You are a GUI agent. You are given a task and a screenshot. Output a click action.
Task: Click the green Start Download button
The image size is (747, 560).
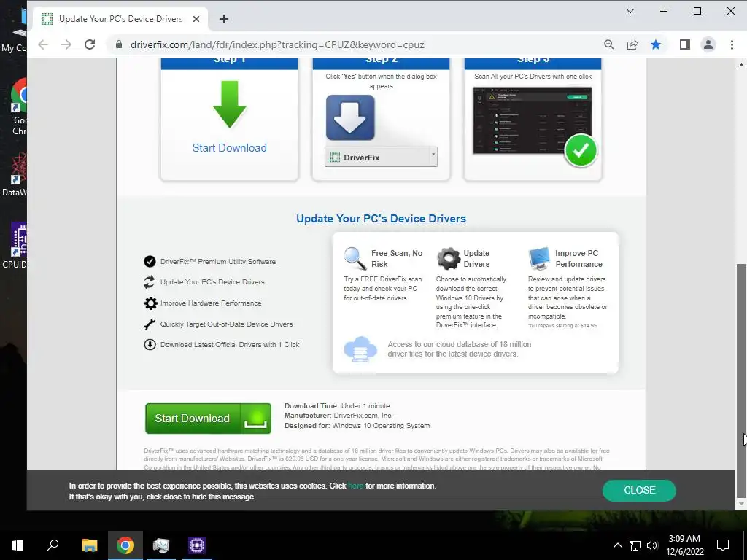208,419
